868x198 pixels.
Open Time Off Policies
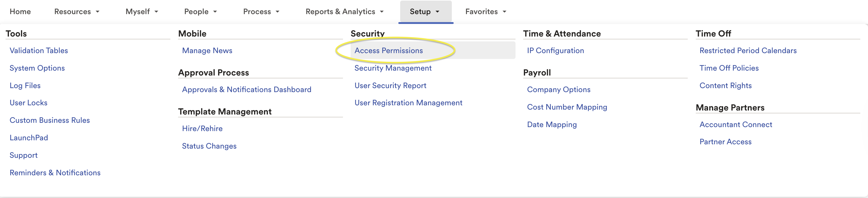click(x=729, y=68)
